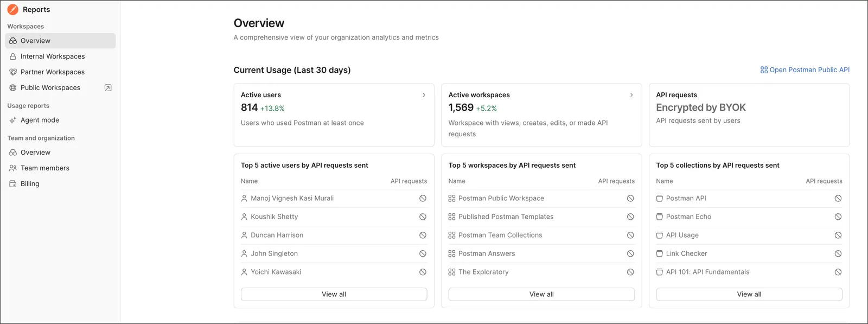
Task: Click the Postman logo icon beside Reports
Action: coord(12,9)
